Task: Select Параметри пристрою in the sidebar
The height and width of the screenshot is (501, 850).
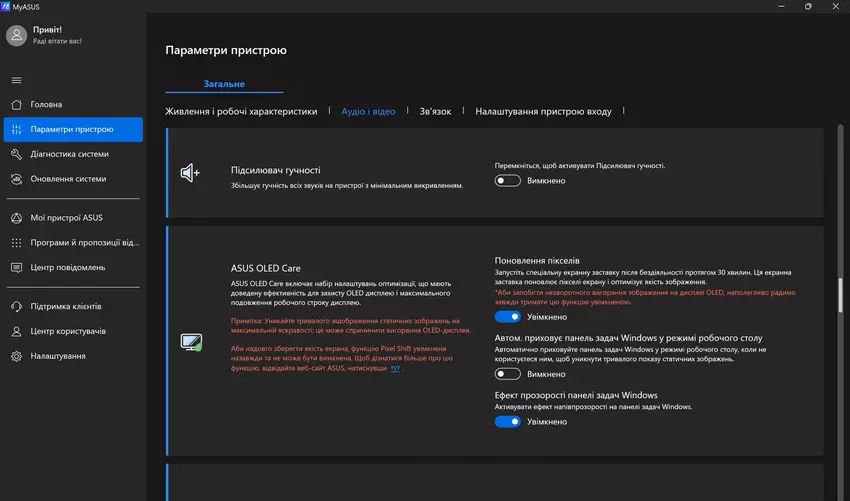Action: (72, 129)
